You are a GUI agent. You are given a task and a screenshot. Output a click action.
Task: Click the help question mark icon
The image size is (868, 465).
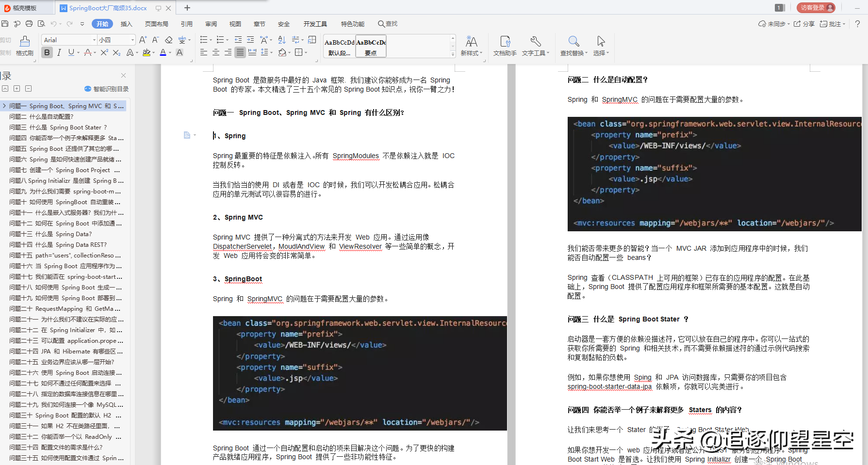point(857,24)
